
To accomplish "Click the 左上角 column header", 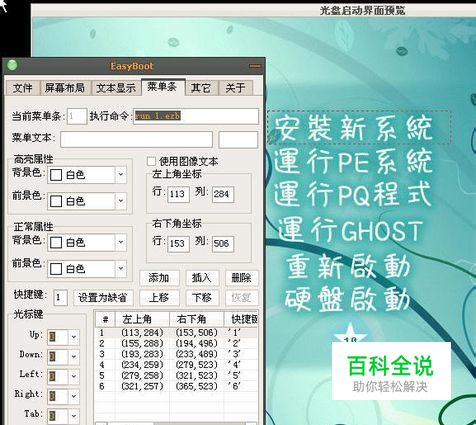I will [x=142, y=320].
